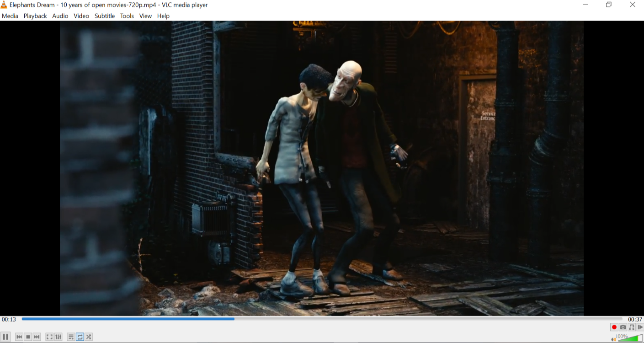This screenshot has width=644, height=343.
Task: Advance video frame by frame
Action: click(640, 327)
